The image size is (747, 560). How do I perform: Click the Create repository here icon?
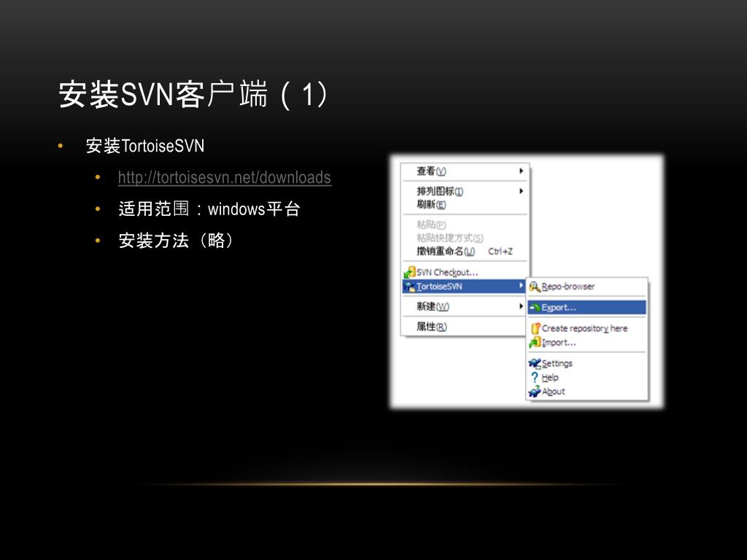coord(535,328)
